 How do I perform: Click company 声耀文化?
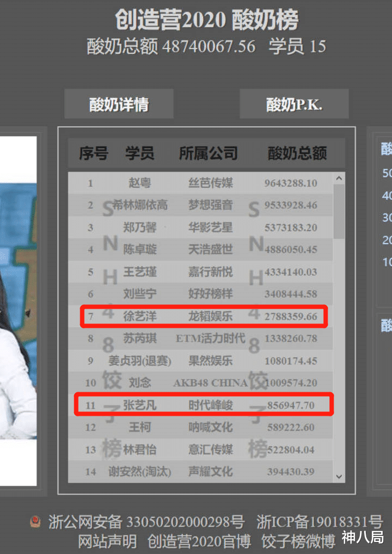(x=211, y=472)
